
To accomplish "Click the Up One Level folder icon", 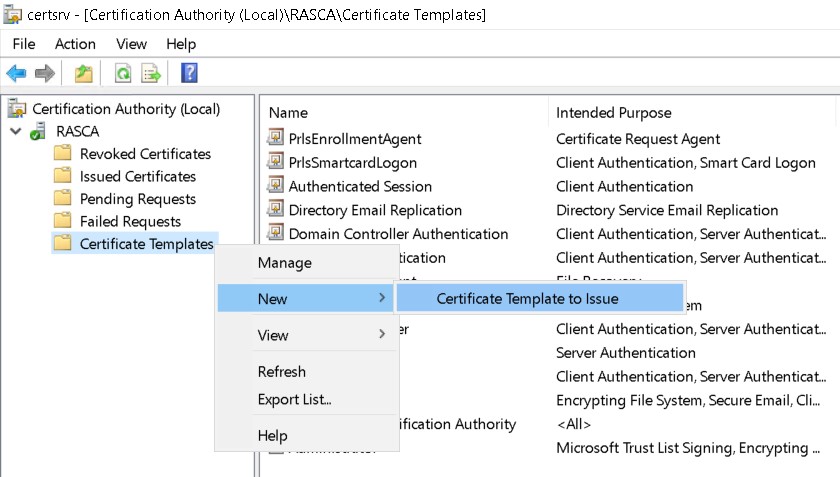I will click(x=84, y=73).
